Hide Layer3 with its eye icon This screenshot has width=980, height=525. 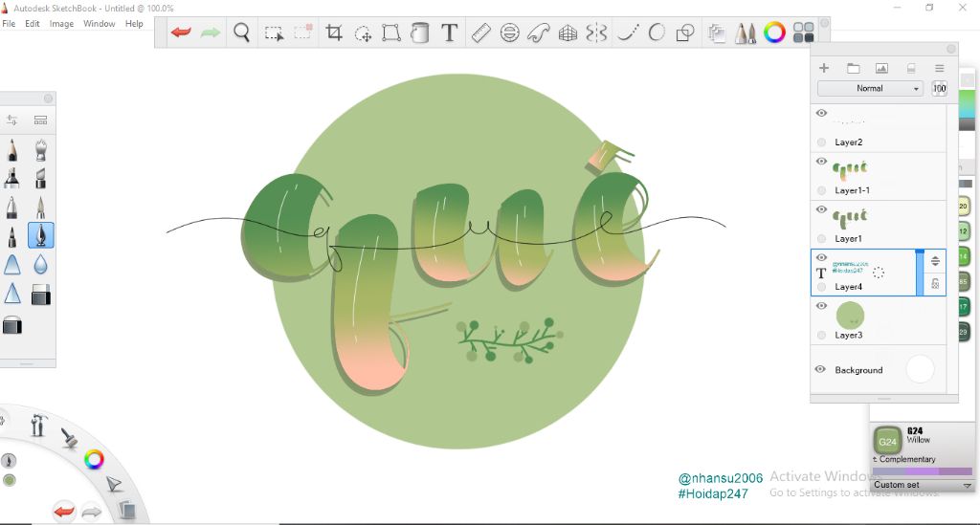[822, 305]
